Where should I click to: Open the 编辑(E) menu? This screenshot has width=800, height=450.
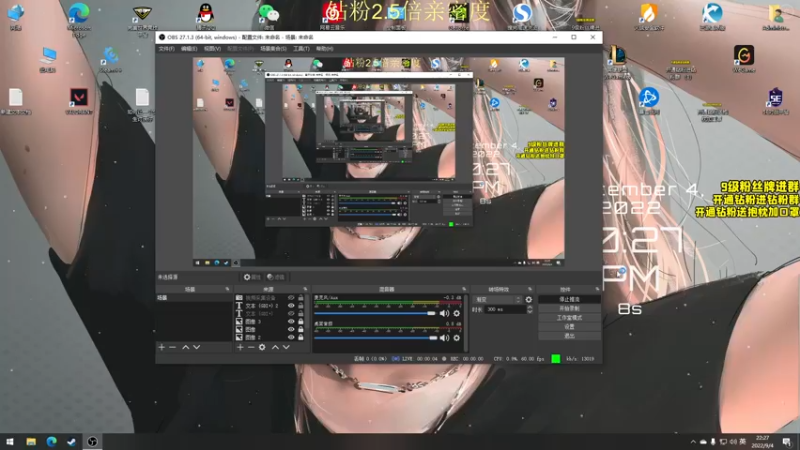pyautogui.click(x=189, y=48)
